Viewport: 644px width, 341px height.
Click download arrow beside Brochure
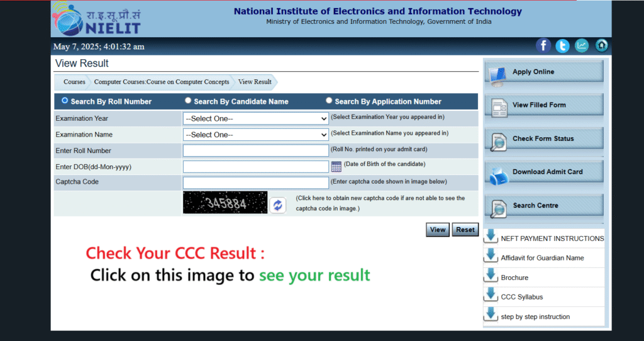click(x=491, y=276)
